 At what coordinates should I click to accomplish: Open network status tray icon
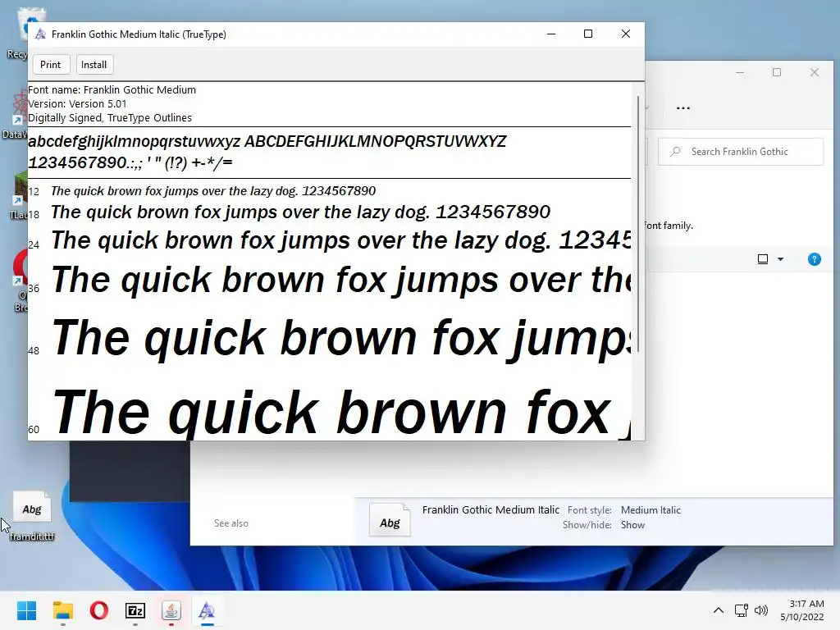(x=742, y=610)
